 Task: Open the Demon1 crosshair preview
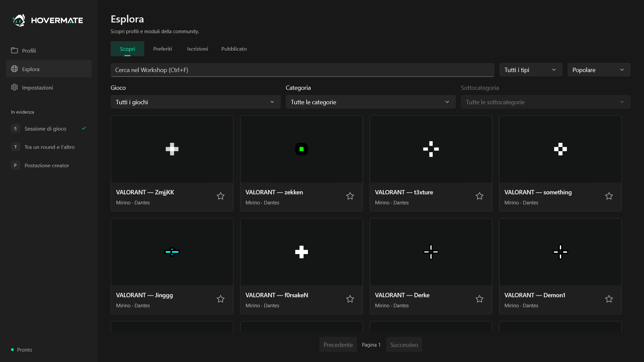560,252
